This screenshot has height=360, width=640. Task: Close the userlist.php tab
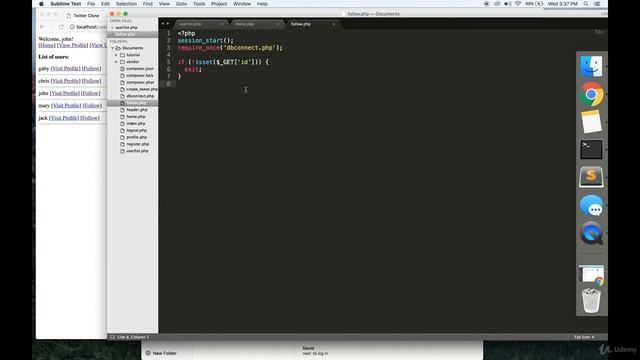(222, 24)
